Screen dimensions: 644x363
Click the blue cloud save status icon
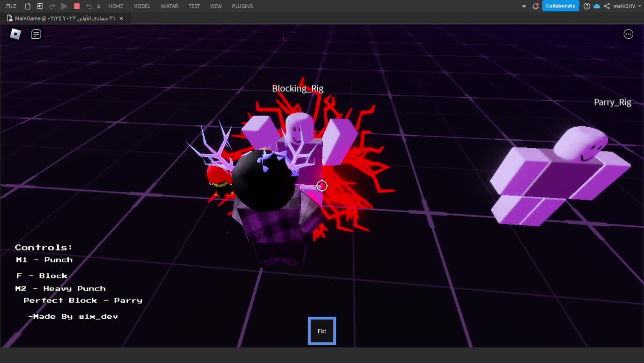tap(597, 6)
